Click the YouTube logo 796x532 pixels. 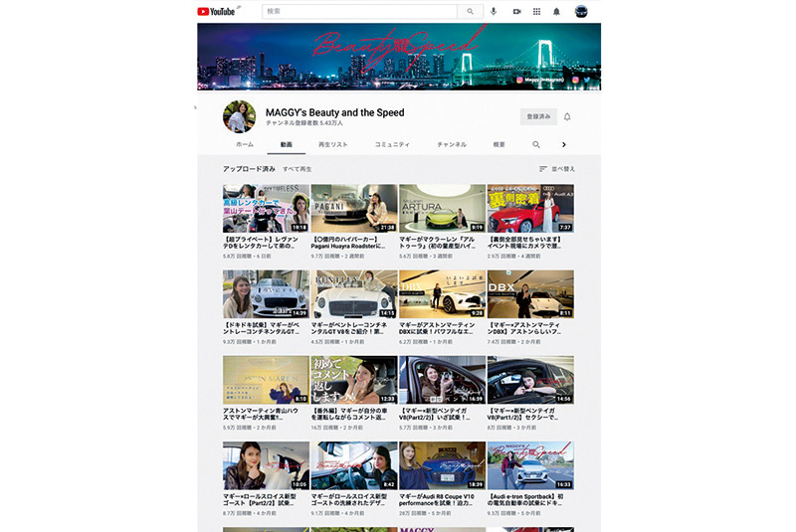tap(216, 11)
